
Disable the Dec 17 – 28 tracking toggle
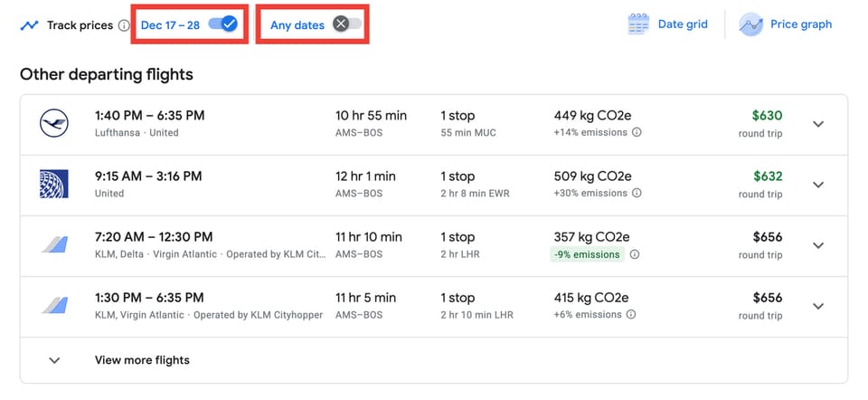pyautogui.click(x=222, y=24)
